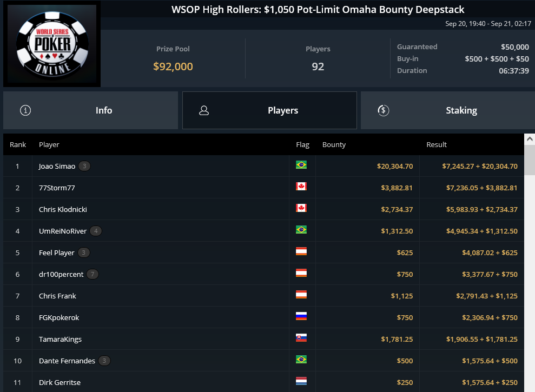Click Dirk Gerritse's bounty $250
The height and width of the screenshot is (392, 535).
[405, 382]
